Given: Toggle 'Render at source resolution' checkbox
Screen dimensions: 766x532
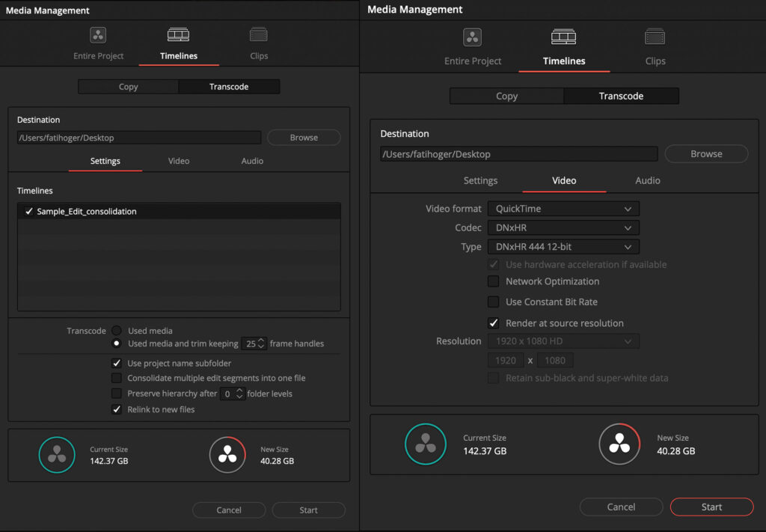Looking at the screenshot, I should point(494,323).
